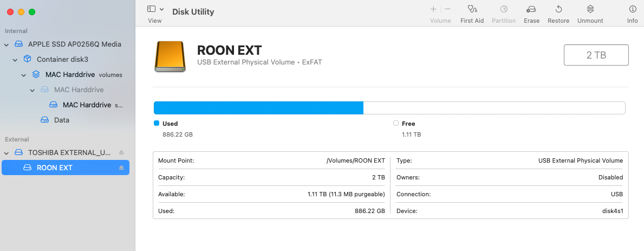Screen dimensions: 644x251
Task: Click the MAC Harddrive volumes stack icon
Action: (x=36, y=74)
